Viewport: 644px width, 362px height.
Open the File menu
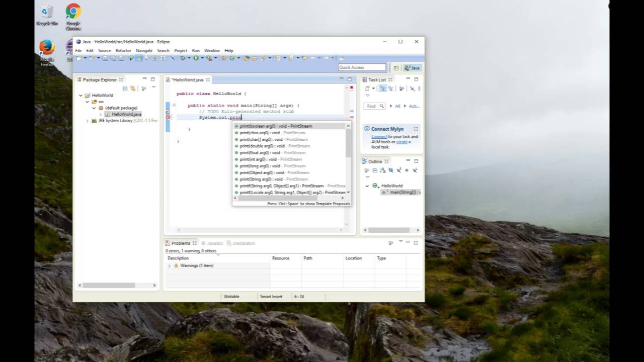point(78,51)
